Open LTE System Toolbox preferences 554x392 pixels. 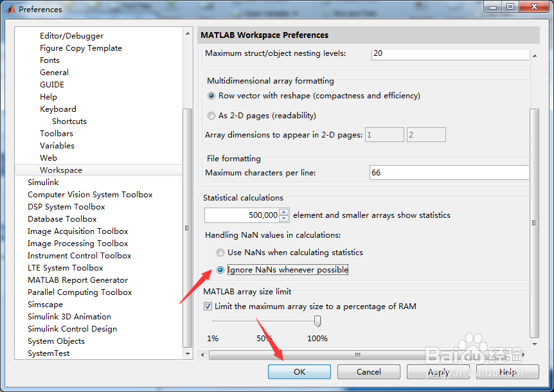[x=66, y=268]
